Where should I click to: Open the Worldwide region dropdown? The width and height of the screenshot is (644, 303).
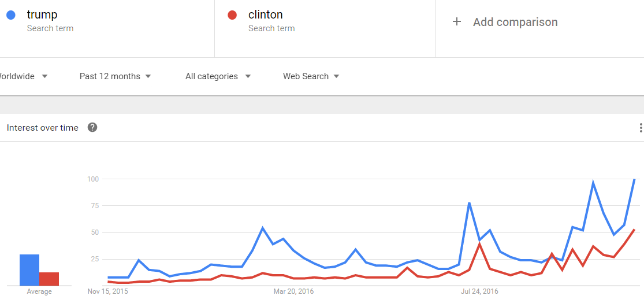(x=23, y=76)
